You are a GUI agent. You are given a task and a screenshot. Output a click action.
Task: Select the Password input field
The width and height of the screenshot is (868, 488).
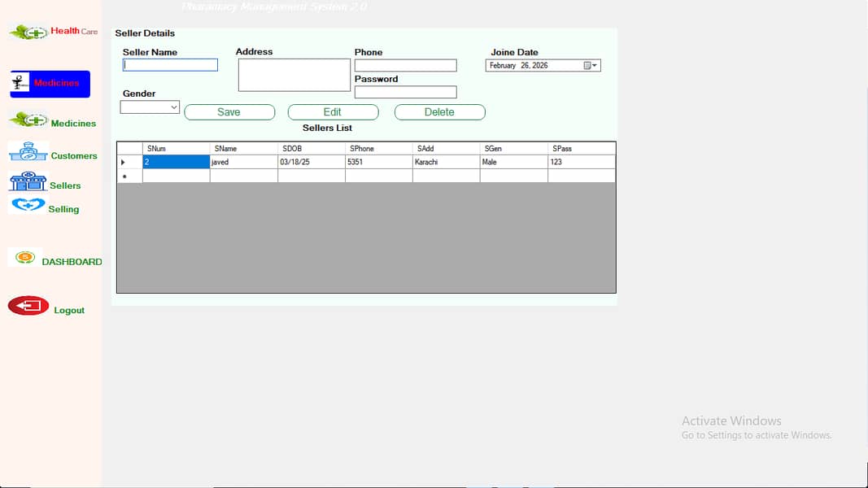click(405, 93)
